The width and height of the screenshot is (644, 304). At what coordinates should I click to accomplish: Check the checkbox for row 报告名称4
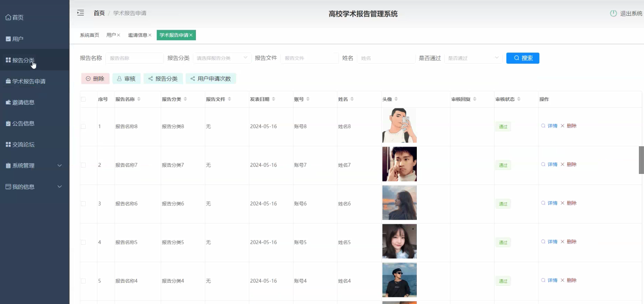pyautogui.click(x=83, y=281)
